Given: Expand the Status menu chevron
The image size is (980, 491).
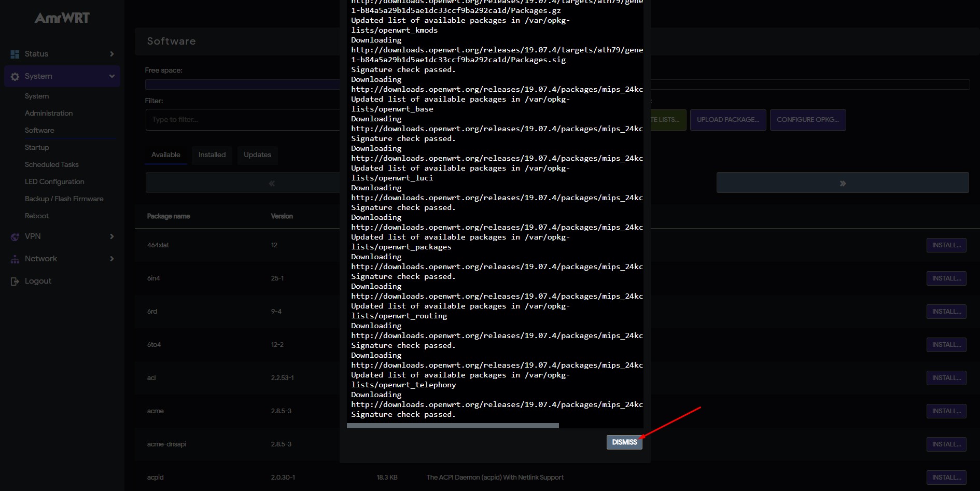Looking at the screenshot, I should point(111,54).
